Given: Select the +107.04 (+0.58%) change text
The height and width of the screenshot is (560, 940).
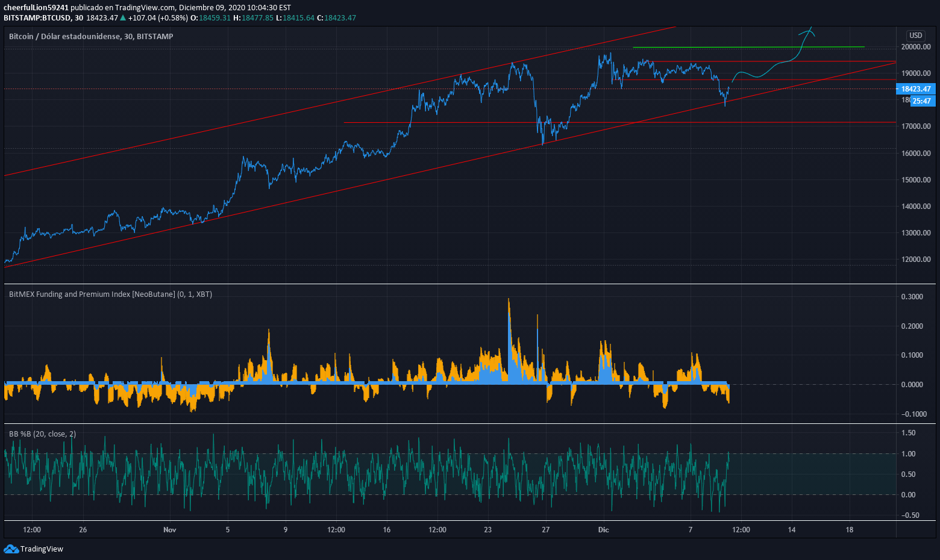Looking at the screenshot, I should coord(158,18).
